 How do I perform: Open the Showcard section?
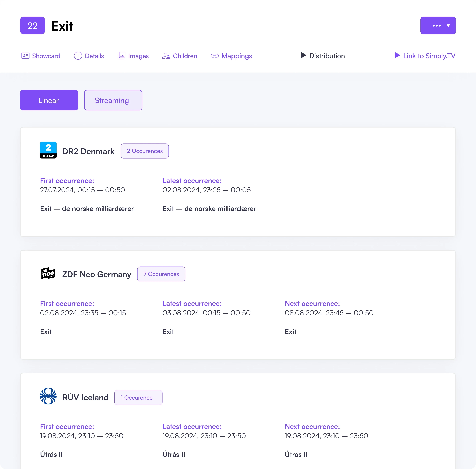tap(41, 56)
